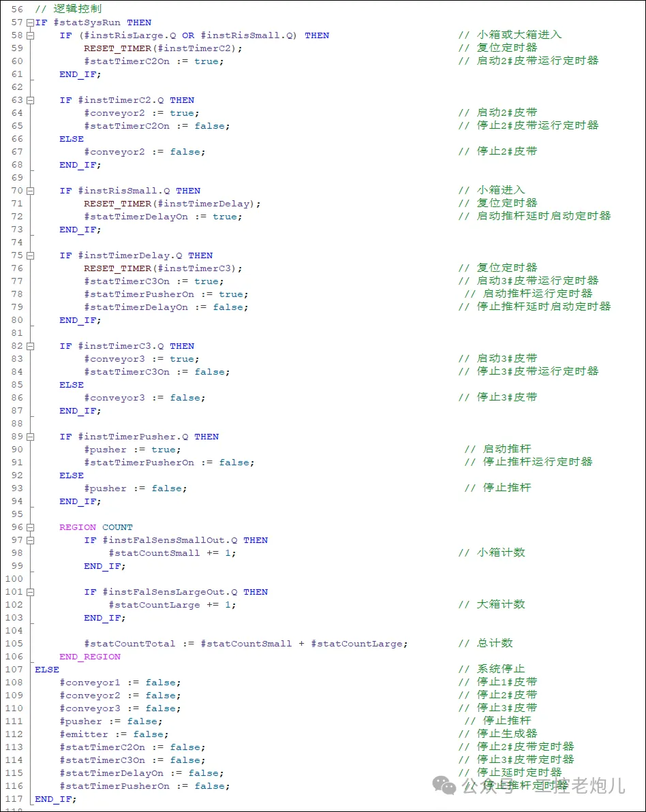Collapse the IF #instTimerC2.Q block at line 63
The height and width of the screenshot is (812, 646).
[30, 100]
